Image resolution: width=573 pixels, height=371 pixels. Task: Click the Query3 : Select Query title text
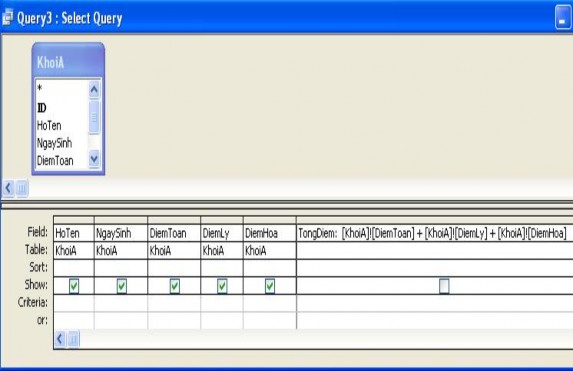70,18
